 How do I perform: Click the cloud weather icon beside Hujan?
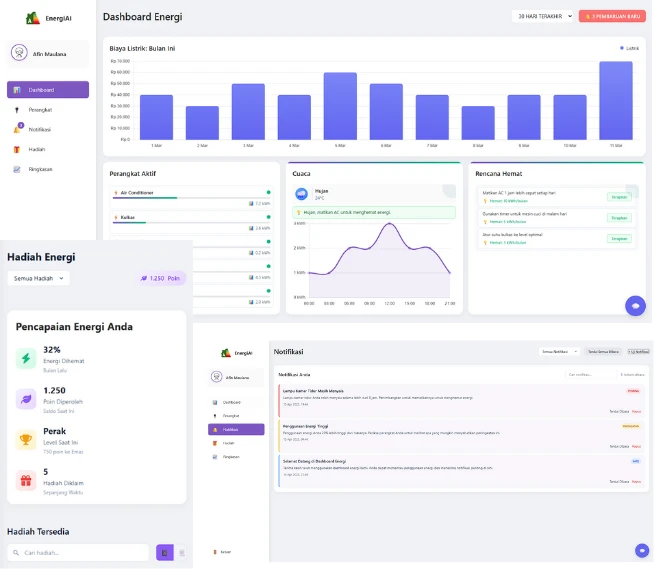coord(302,194)
